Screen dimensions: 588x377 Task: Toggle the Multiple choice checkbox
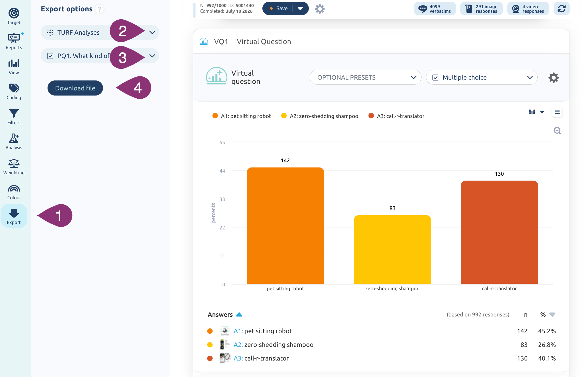[x=435, y=78]
